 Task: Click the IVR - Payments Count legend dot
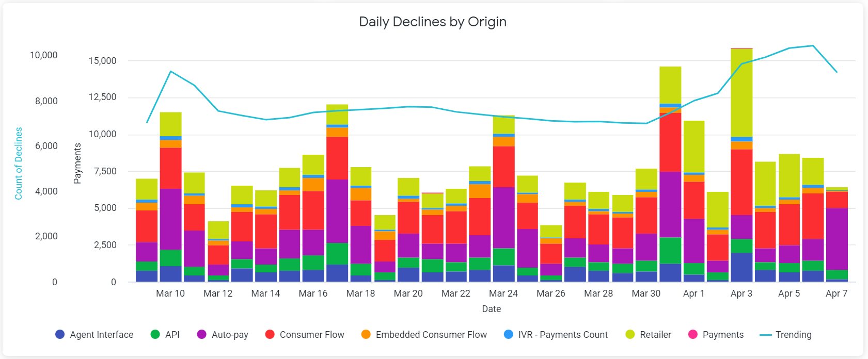tap(508, 334)
